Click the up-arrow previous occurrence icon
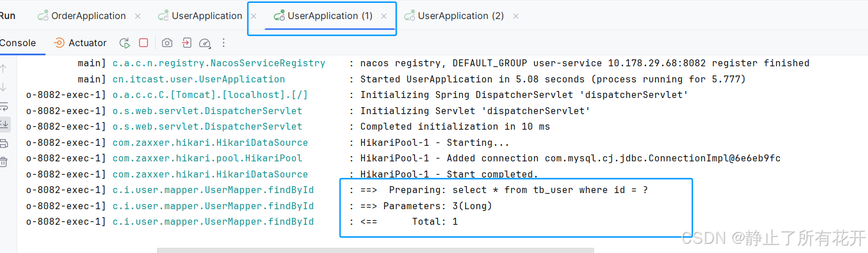Viewport: 868px width, 253px height. point(3,69)
